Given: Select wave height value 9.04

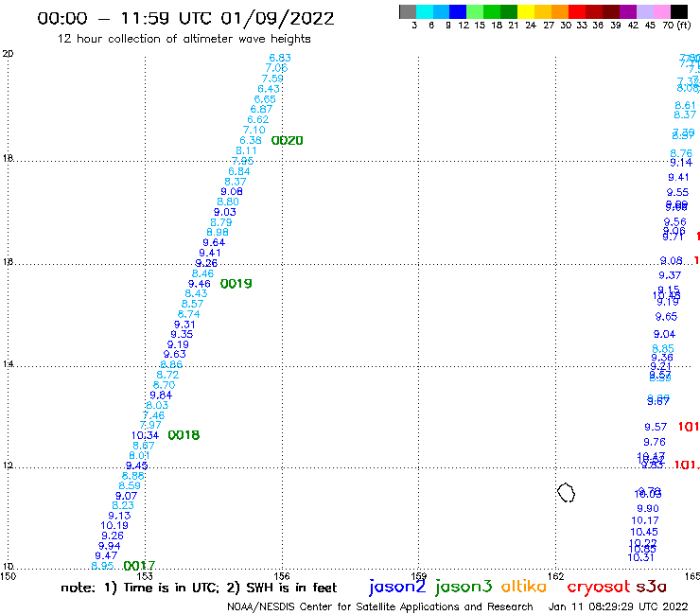Looking at the screenshot, I should coord(664,334).
